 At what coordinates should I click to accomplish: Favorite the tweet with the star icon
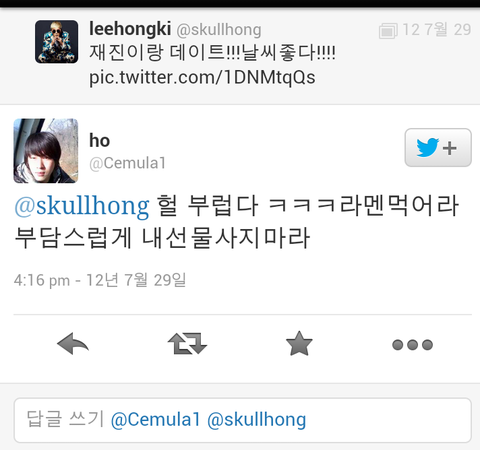pos(299,344)
